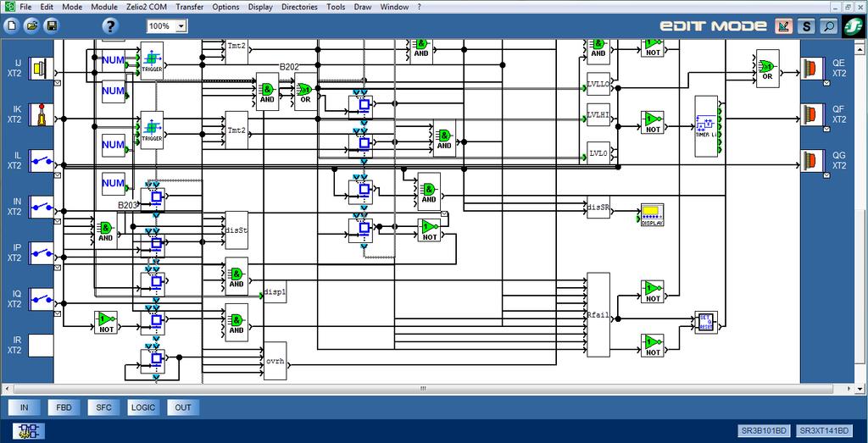The width and height of the screenshot is (868, 443).
Task: Open the Display menu
Action: click(260, 7)
